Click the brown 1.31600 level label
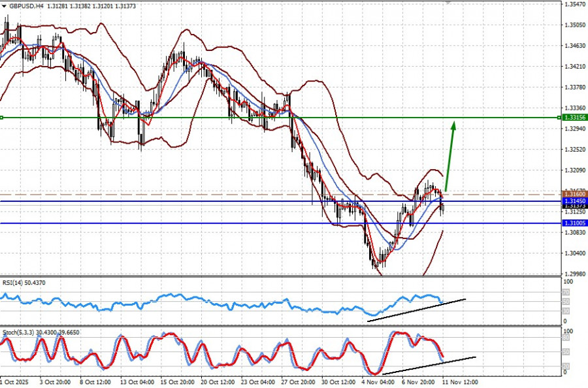588x388 pixels. (x=575, y=194)
